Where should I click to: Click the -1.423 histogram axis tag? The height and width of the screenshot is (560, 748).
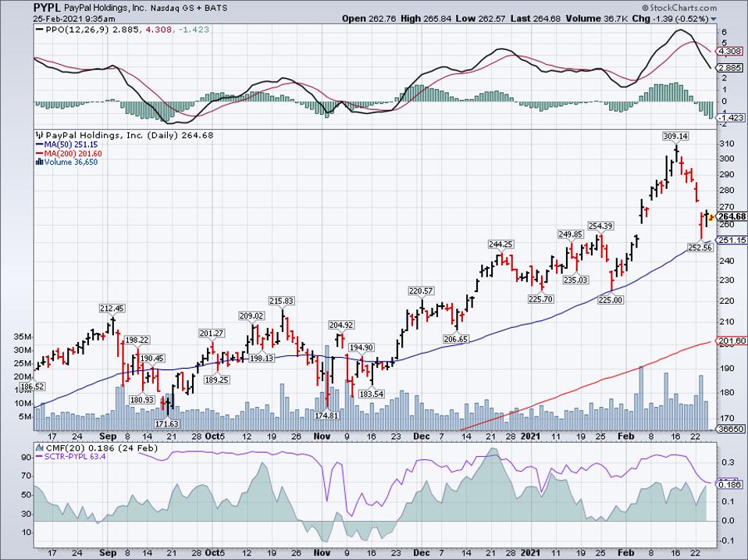(732, 117)
